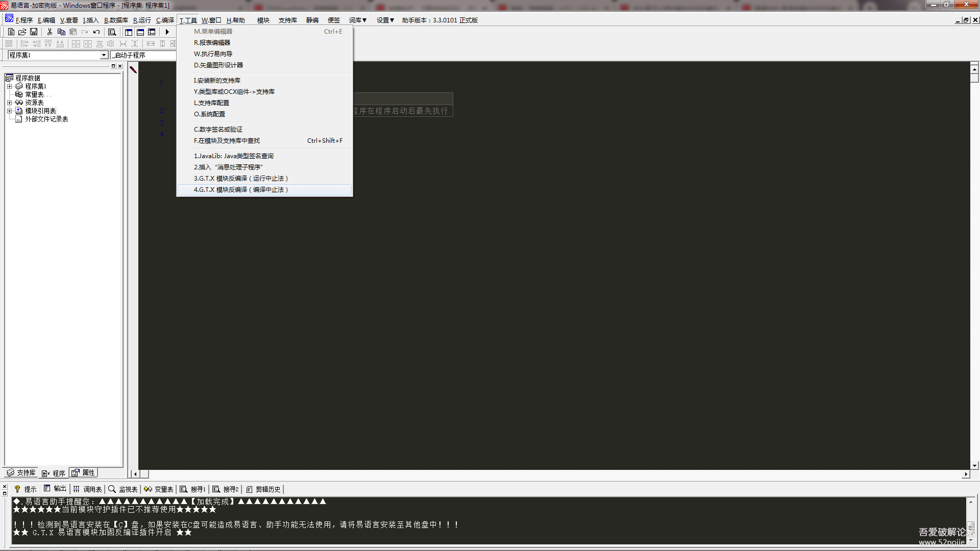980x551 pixels.
Task: Toggle the first panel layout toolbar button
Action: click(129, 32)
